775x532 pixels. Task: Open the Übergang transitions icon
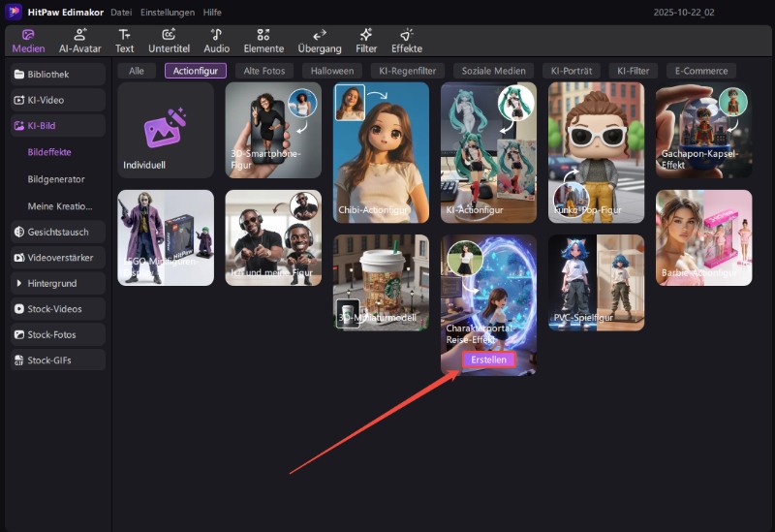point(319,40)
